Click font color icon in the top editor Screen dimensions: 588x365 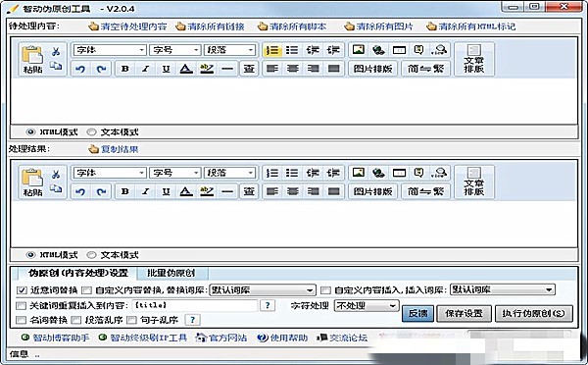[186, 69]
